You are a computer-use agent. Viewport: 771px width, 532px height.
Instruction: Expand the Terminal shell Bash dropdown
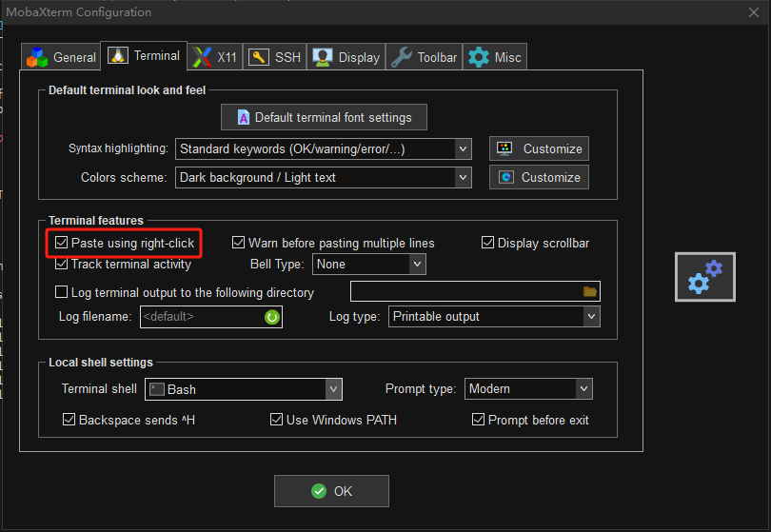pyautogui.click(x=333, y=389)
